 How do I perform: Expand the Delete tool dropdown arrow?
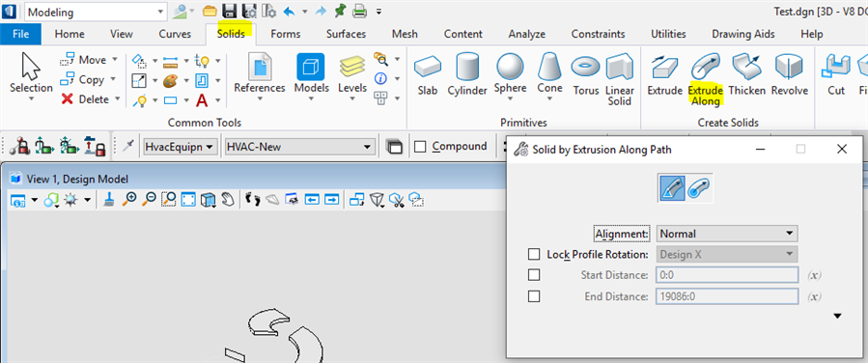click(117, 99)
